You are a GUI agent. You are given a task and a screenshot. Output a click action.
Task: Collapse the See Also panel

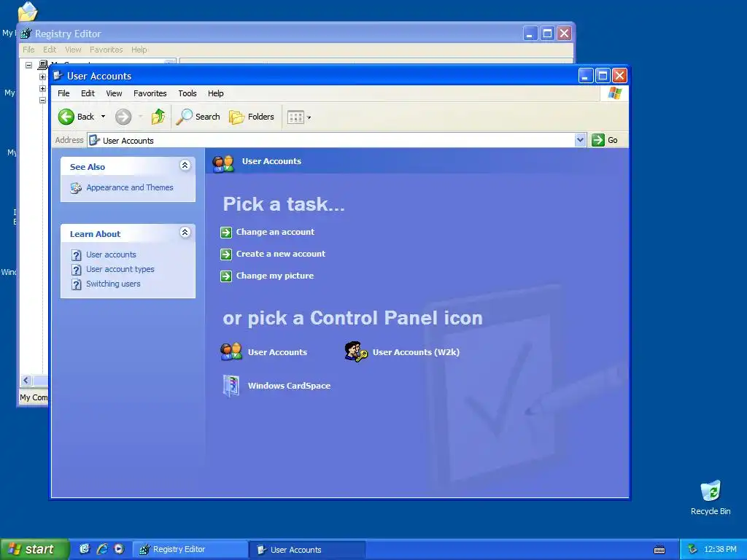pyautogui.click(x=185, y=166)
